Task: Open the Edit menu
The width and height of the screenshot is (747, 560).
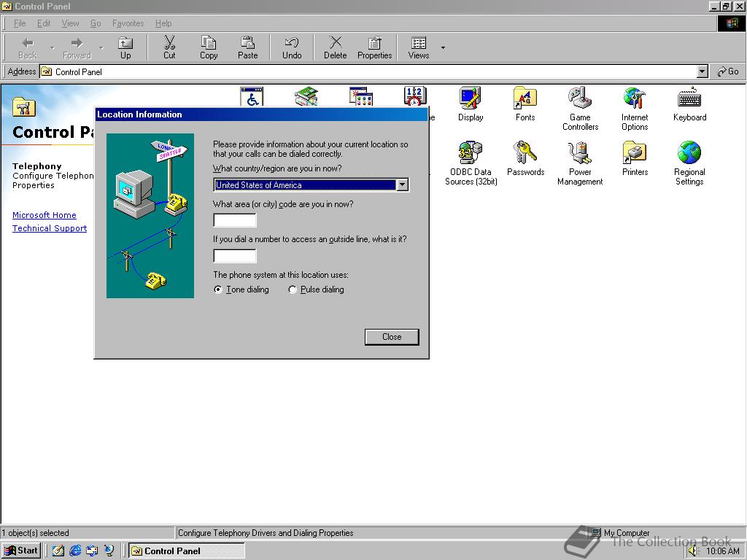Action: click(x=44, y=23)
